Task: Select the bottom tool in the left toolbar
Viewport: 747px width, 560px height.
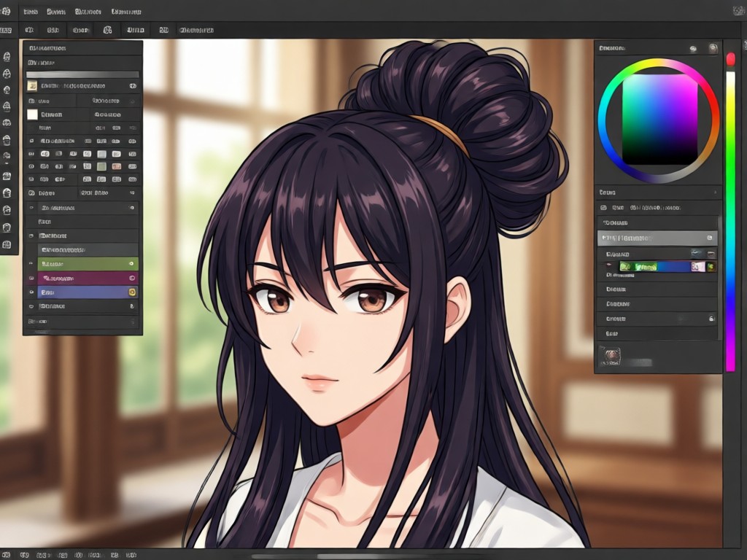Action: point(7,244)
